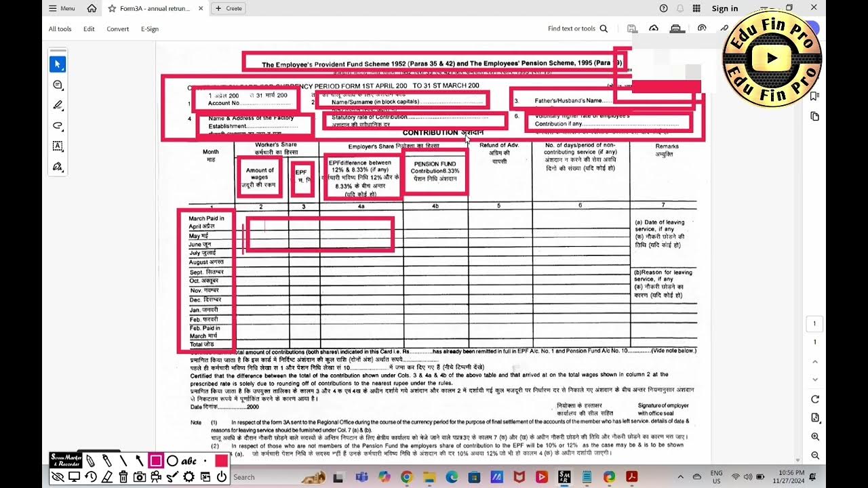Screen dimensions: 868x488
Task: Choose the Screen Marker pen size dot
Action: coord(205,461)
